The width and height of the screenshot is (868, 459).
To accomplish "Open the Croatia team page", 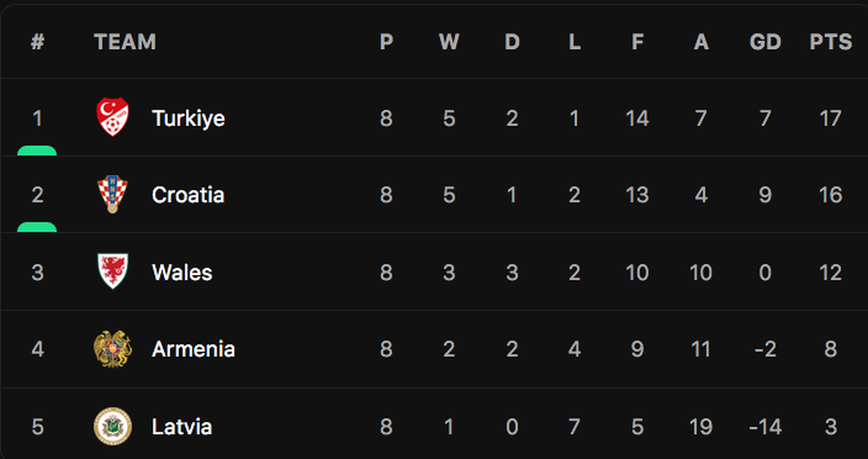I will click(x=188, y=195).
